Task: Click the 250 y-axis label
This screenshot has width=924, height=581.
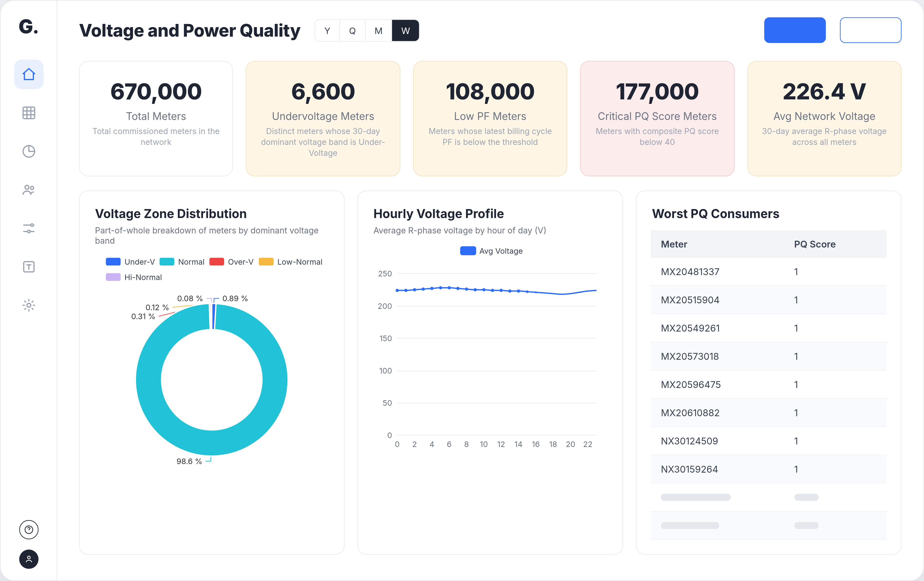Action: (385, 274)
